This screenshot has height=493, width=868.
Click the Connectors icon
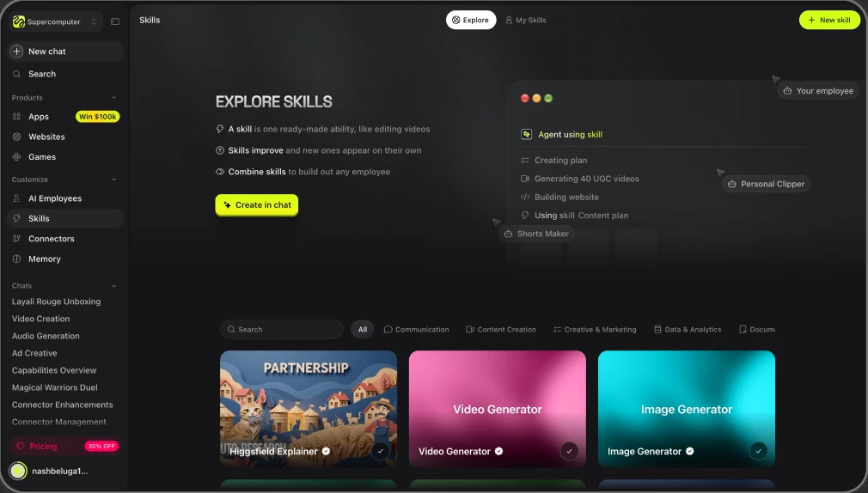click(16, 239)
